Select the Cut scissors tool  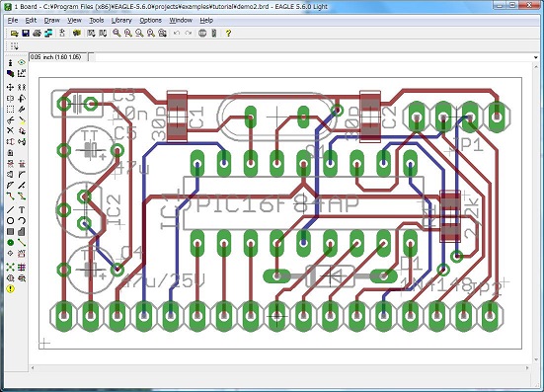(x=11, y=120)
